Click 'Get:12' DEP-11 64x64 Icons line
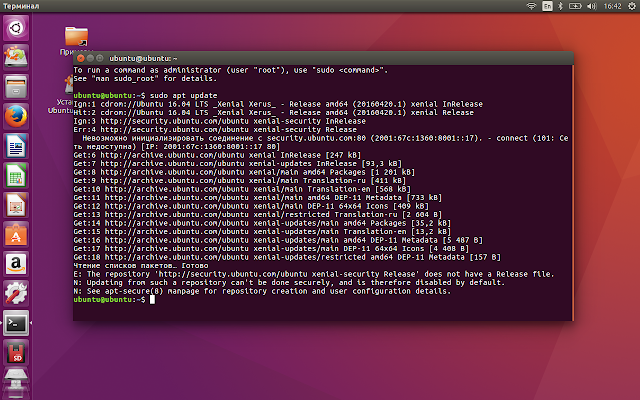 [x=251, y=206]
